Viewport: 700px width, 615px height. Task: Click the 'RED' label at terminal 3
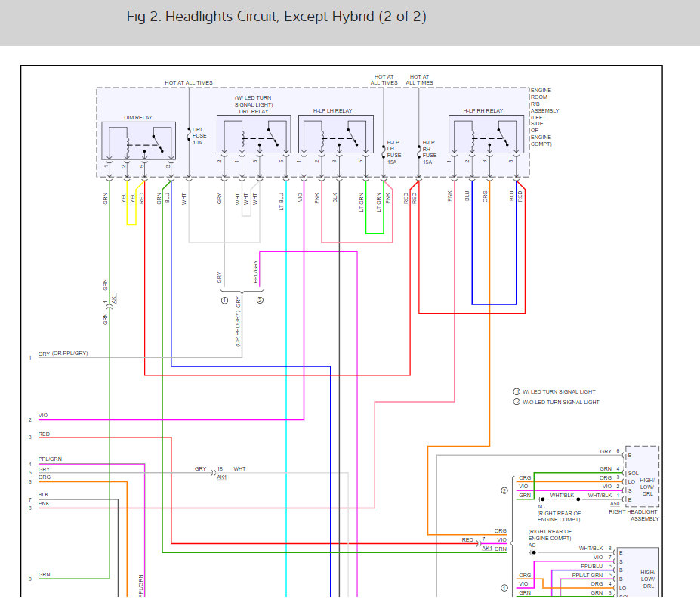44,434
